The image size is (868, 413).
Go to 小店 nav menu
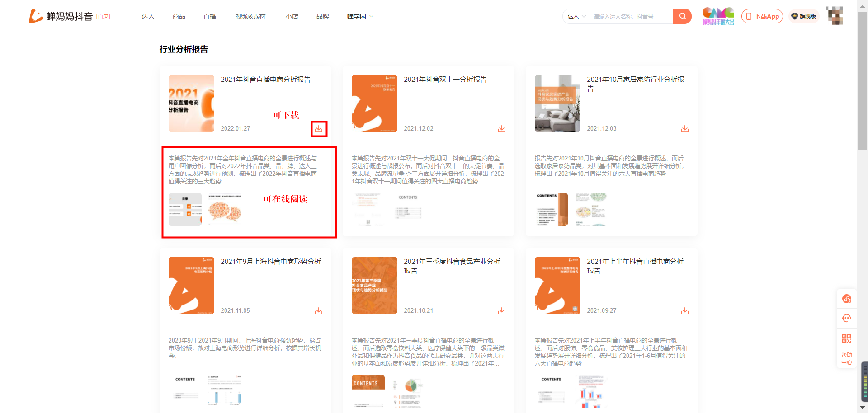292,16
